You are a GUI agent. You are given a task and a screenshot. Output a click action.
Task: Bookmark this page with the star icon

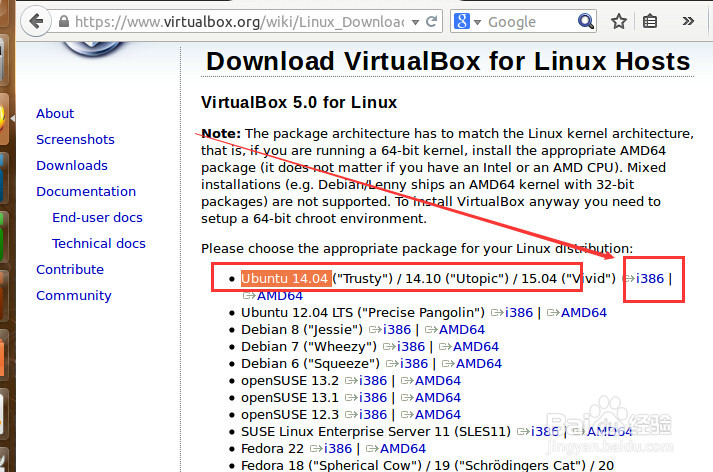click(x=619, y=21)
